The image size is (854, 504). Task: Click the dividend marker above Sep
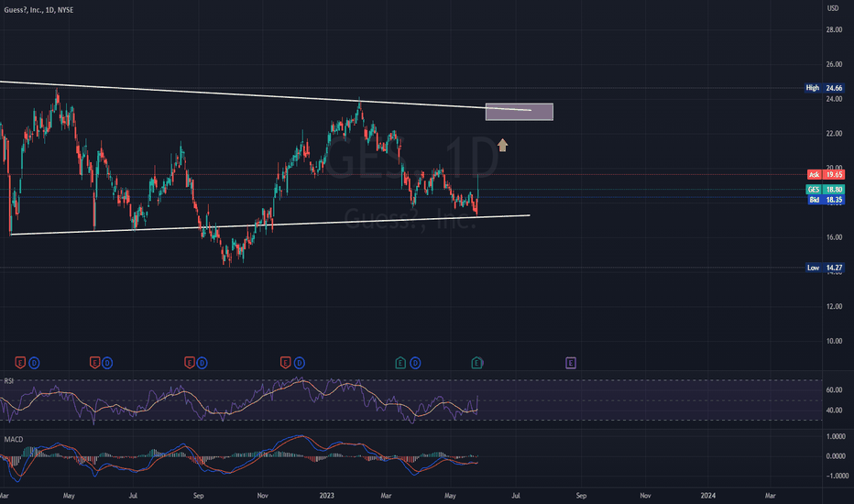[x=203, y=363]
